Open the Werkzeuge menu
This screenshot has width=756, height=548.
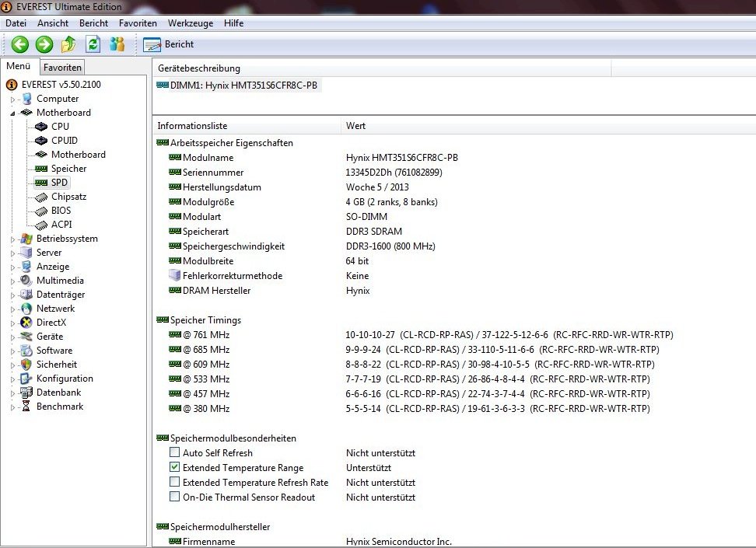click(190, 23)
